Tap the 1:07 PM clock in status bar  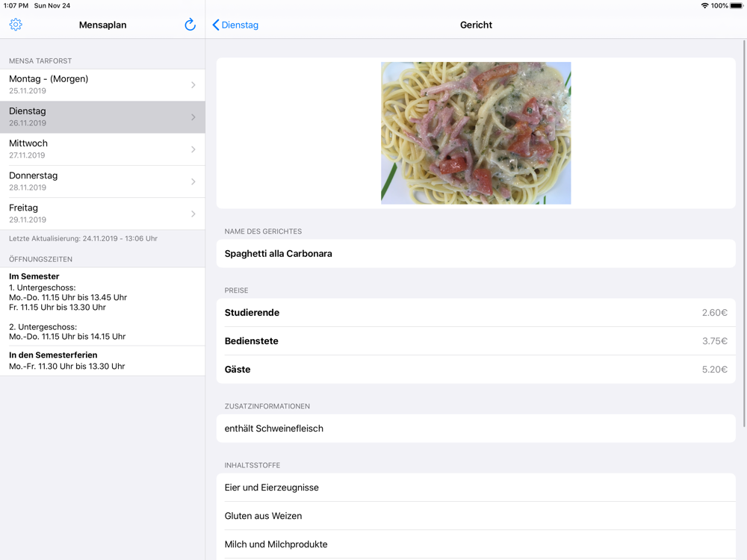16,6
